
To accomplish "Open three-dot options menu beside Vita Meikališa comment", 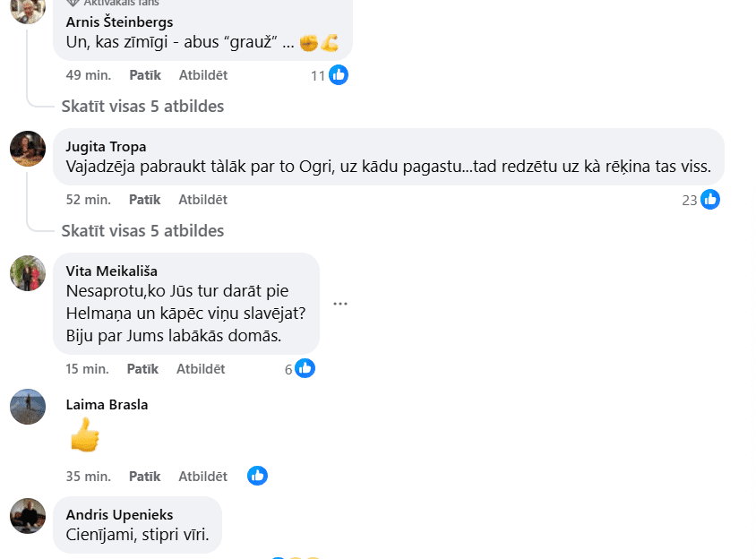I will click(x=339, y=304).
